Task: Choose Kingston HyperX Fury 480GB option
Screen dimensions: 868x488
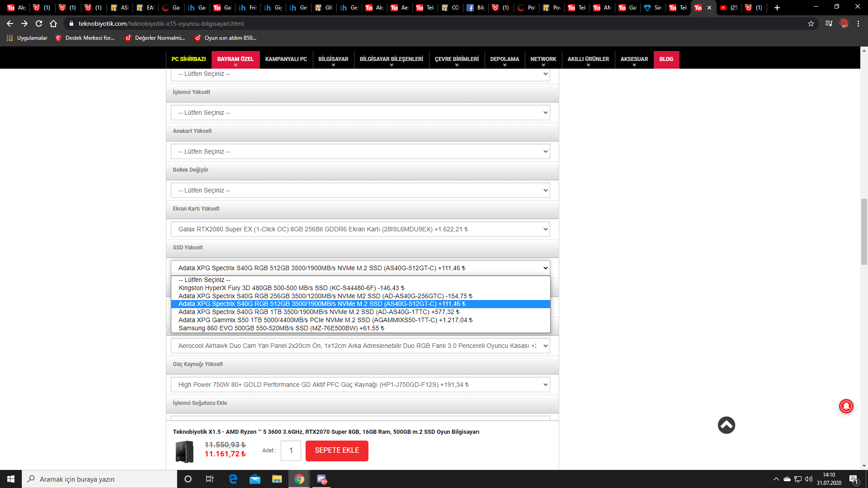Action: (x=291, y=288)
